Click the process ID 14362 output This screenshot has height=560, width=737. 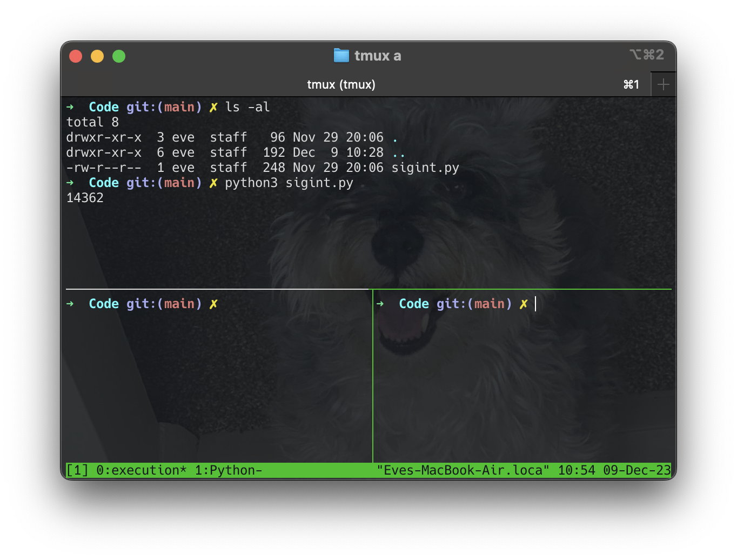click(85, 198)
